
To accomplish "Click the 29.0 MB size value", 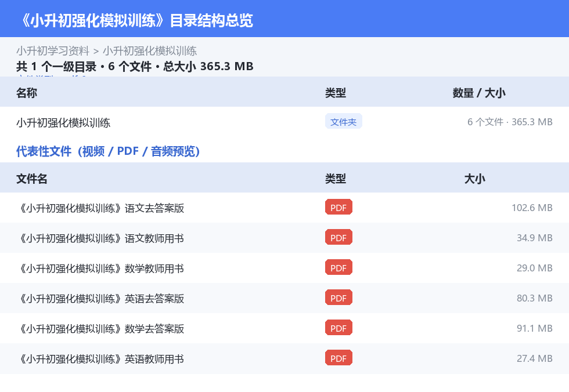I will [x=535, y=268].
